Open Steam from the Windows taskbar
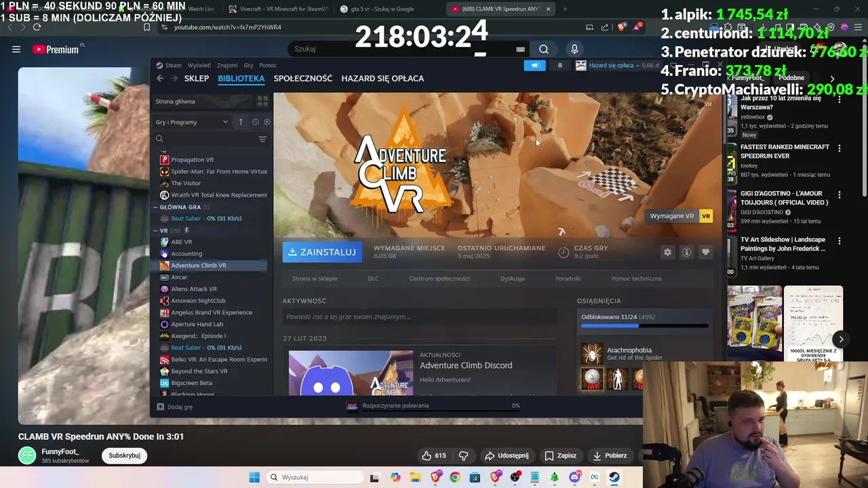Screen dimensions: 868x488 (x=614, y=477)
